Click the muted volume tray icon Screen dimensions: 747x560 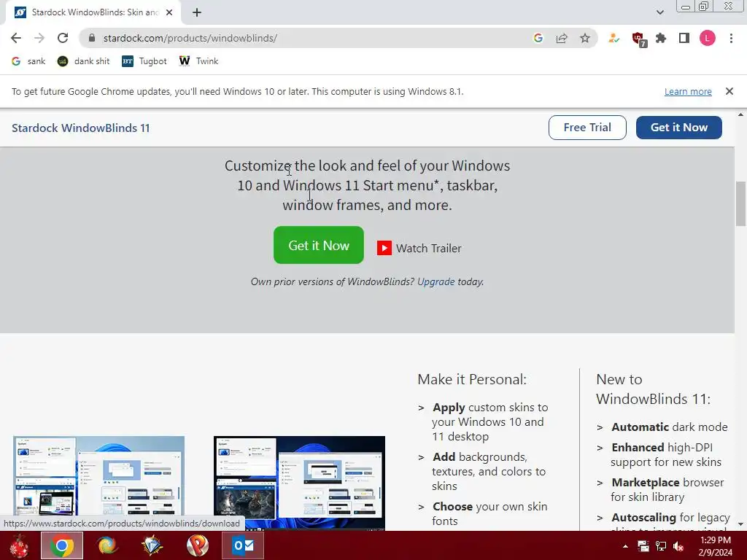(678, 546)
